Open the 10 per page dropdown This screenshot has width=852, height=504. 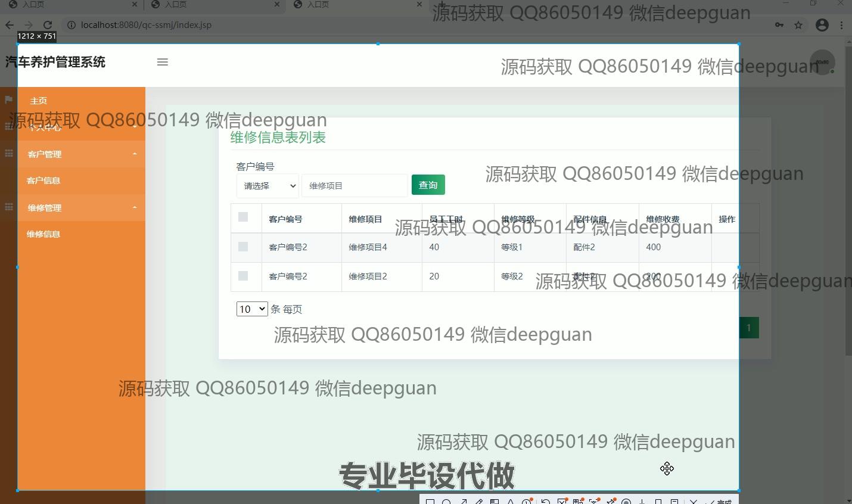(251, 309)
